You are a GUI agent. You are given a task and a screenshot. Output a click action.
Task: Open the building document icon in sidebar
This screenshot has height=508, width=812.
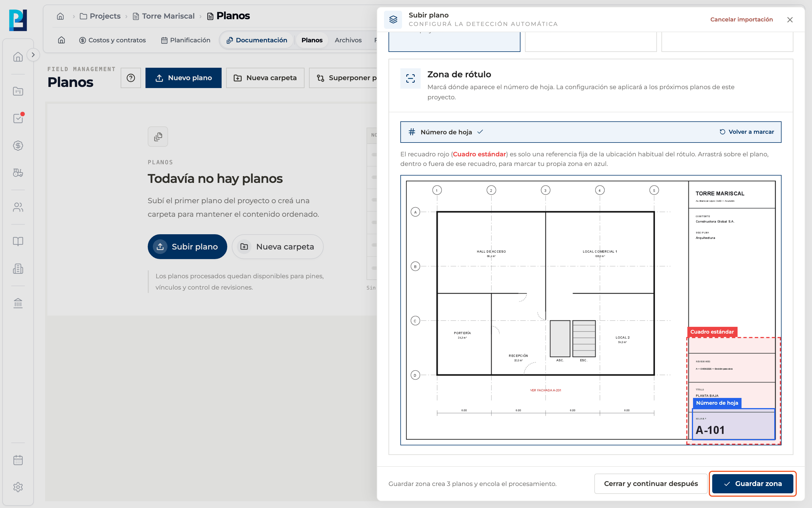(x=18, y=268)
